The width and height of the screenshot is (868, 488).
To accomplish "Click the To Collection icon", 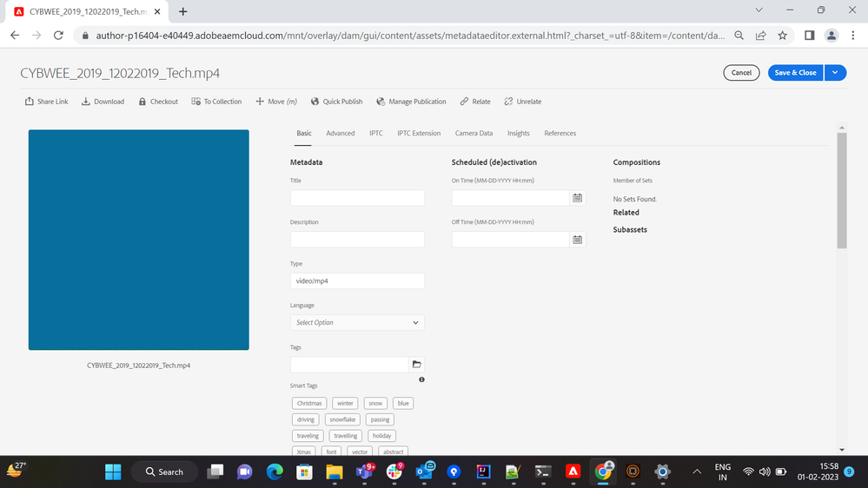I will (195, 102).
